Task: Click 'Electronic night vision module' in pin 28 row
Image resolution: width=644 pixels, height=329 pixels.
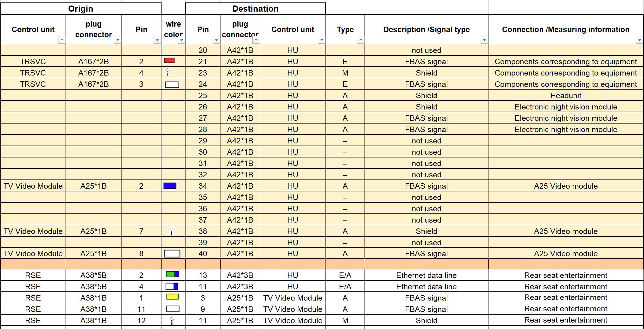Action: coord(566,129)
